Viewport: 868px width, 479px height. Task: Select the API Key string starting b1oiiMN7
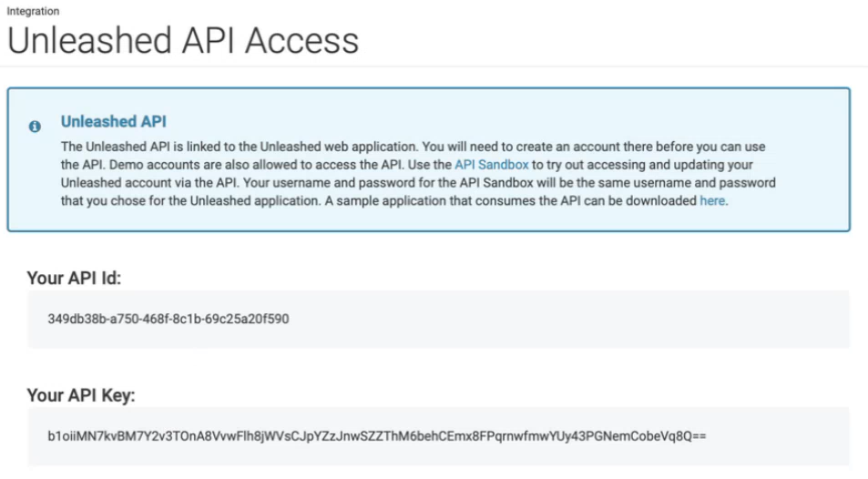[377, 436]
